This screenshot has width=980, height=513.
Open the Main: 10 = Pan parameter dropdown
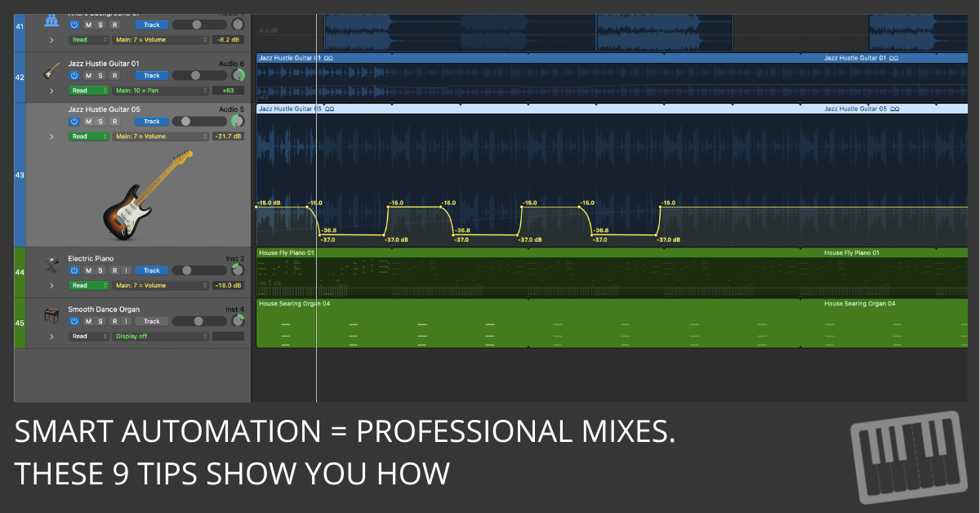pos(160,91)
